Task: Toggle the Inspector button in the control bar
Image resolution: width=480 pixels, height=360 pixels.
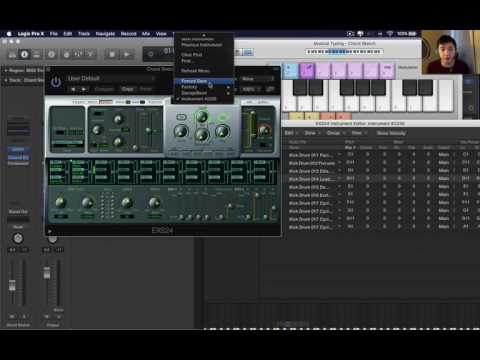Action: click(24, 54)
